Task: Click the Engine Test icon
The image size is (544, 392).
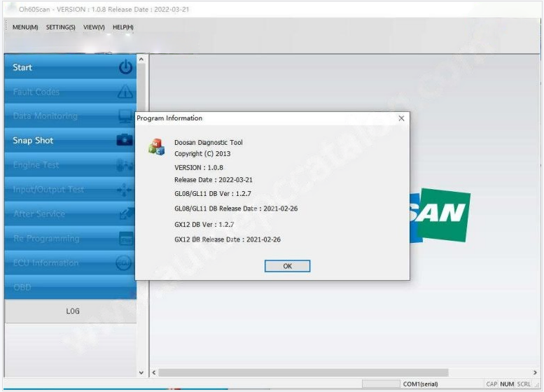Action: (x=125, y=165)
